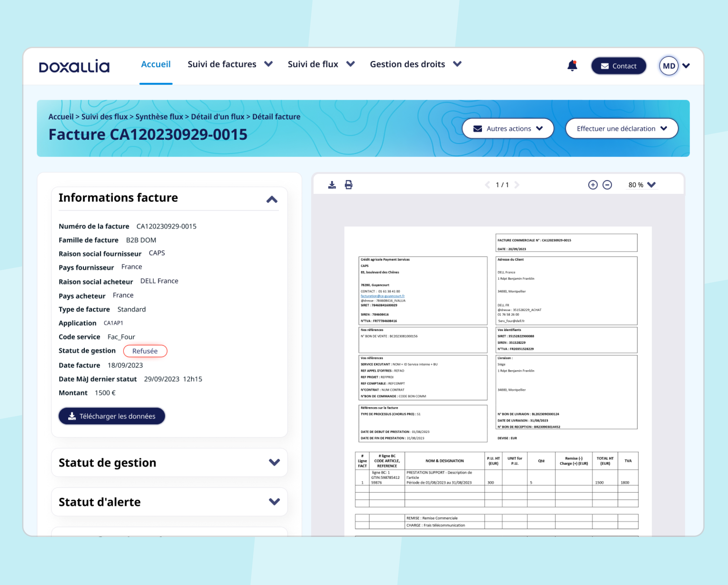
Task: Zoom in on the invoice preview
Action: (592, 185)
